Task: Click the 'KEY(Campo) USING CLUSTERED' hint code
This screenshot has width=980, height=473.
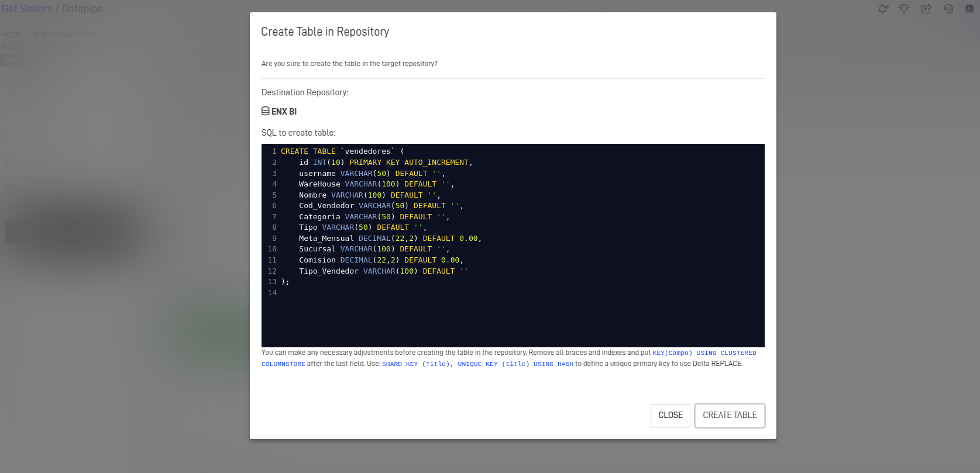Action: pyautogui.click(x=704, y=353)
